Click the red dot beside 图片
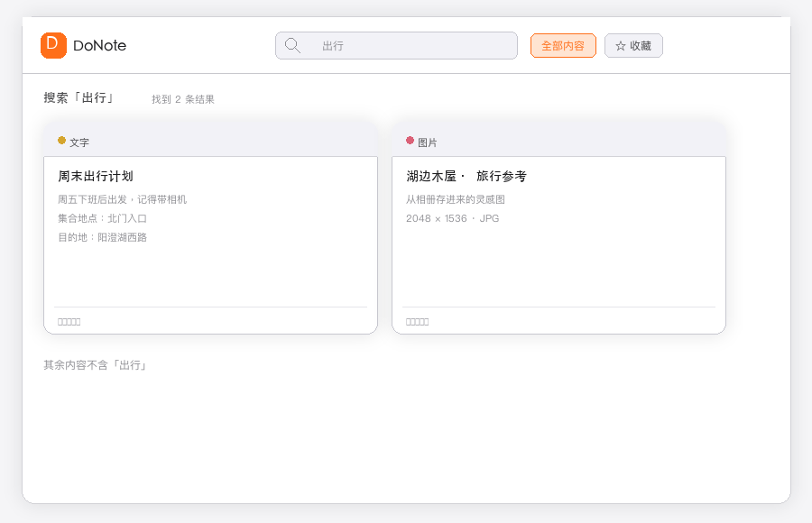The image size is (812, 523). click(410, 141)
